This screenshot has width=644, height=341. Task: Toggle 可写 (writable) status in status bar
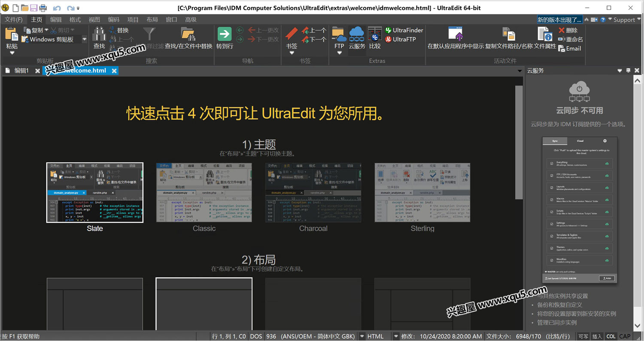pos(583,336)
